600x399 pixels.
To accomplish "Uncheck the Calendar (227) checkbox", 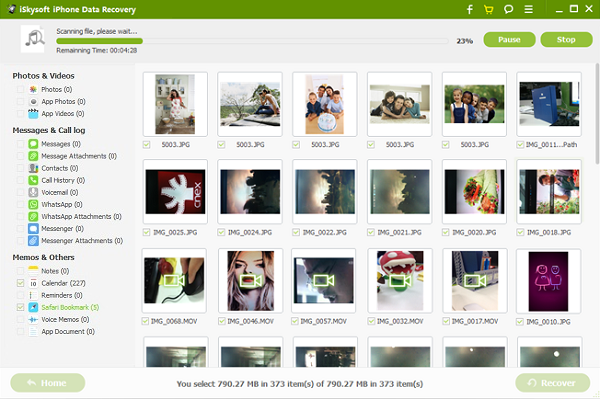I will click(20, 283).
